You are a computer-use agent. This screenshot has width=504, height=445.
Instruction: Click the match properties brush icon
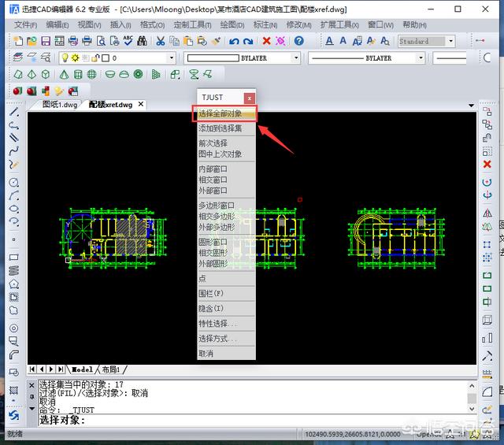coord(216,41)
